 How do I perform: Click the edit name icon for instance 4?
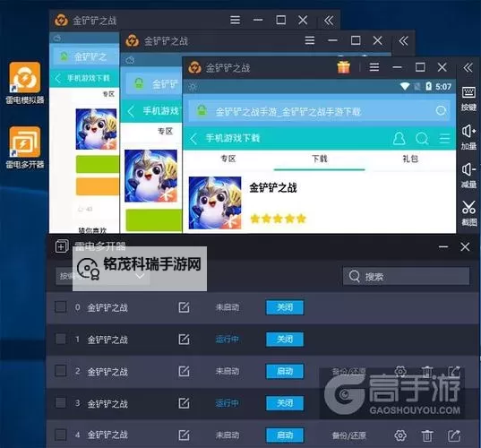click(184, 435)
